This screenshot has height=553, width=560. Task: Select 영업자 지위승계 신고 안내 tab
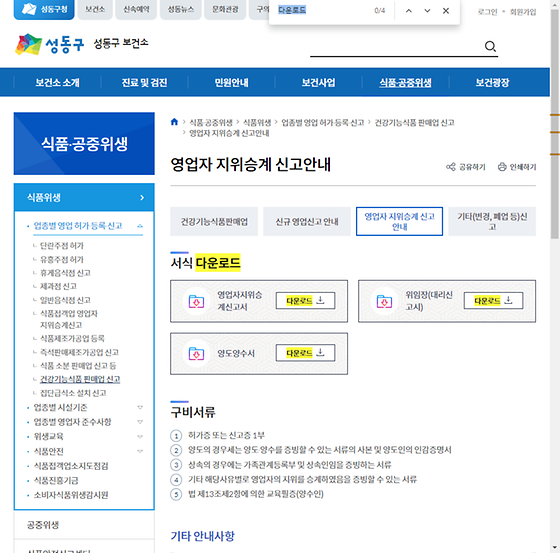(x=399, y=221)
